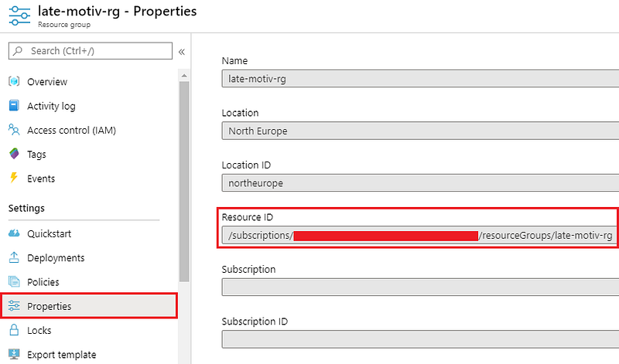This screenshot has height=364, width=619.
Task: Click the Location label above North Europe
Action: pyautogui.click(x=240, y=113)
